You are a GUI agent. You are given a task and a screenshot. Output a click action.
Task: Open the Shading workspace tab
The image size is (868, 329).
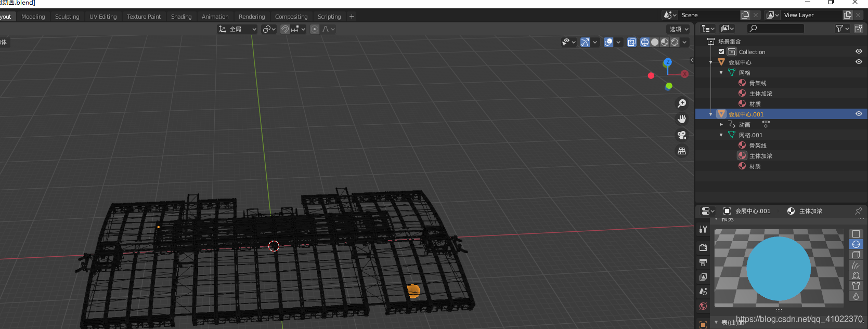point(182,17)
